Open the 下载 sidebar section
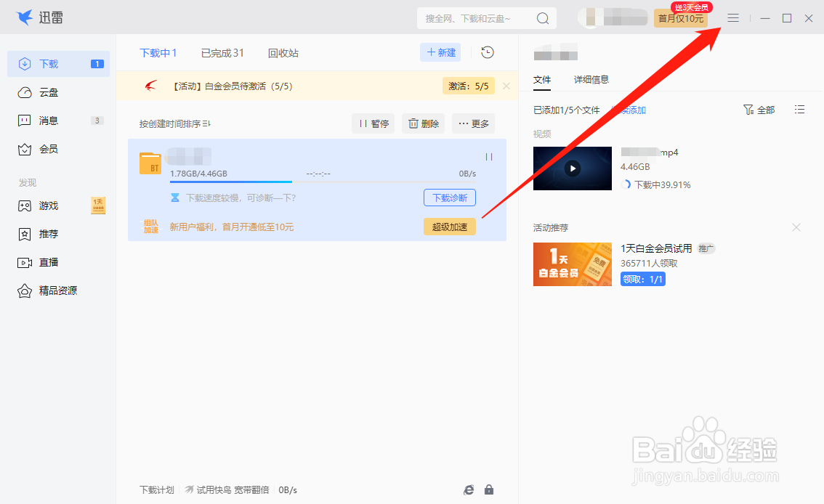824x504 pixels. [58, 64]
